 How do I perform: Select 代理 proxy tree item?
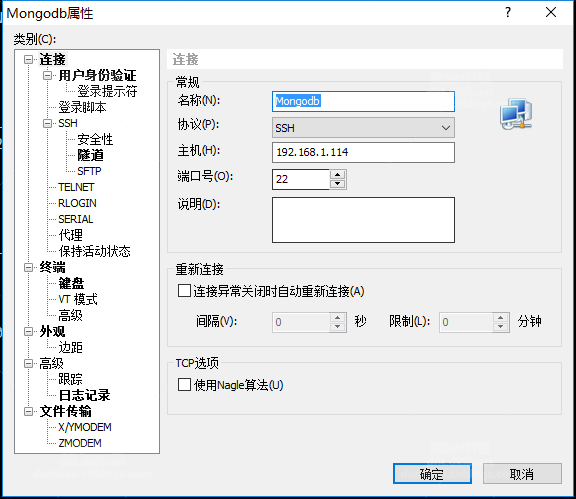point(71,235)
